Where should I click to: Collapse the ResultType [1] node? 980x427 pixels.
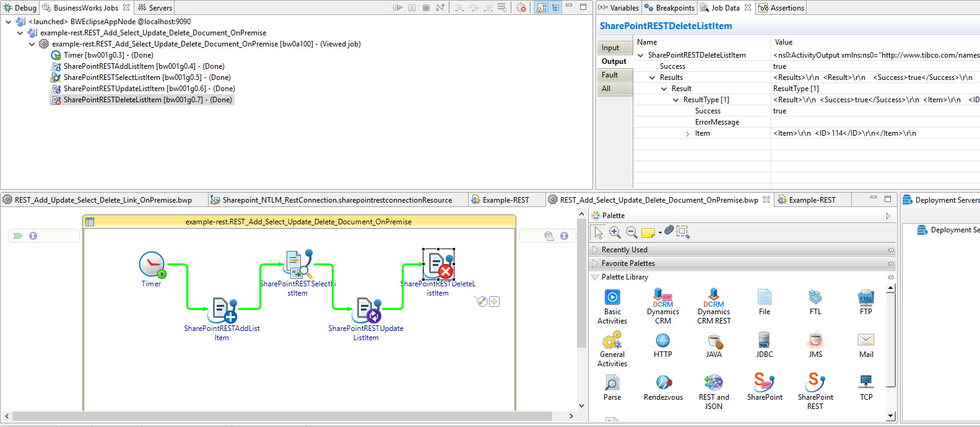[x=675, y=100]
